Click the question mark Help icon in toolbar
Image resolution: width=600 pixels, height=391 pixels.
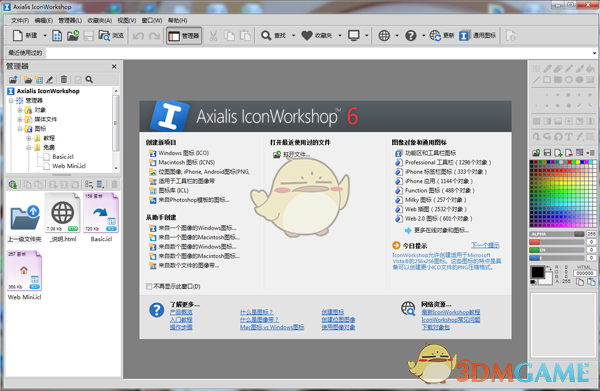point(411,36)
